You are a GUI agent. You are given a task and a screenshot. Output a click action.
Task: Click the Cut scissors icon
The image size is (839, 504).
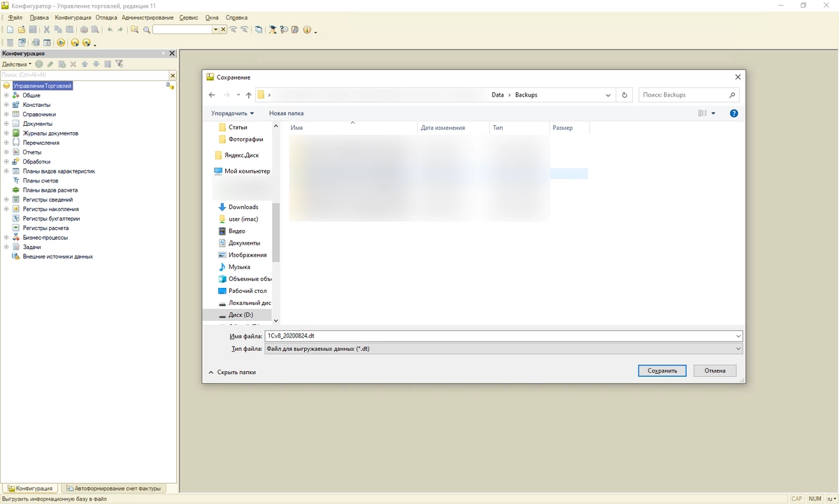point(47,30)
